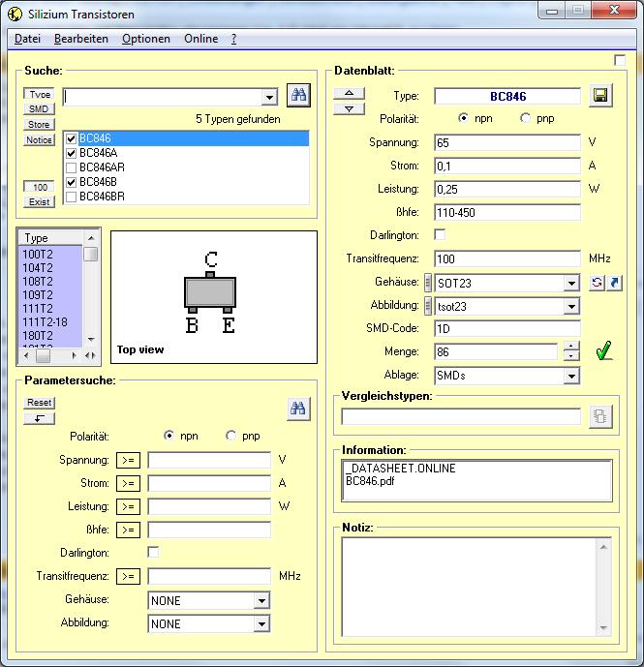Image resolution: width=644 pixels, height=667 pixels.
Task: Click the grip handle beside Gehäuse dropdown
Action: point(428,283)
